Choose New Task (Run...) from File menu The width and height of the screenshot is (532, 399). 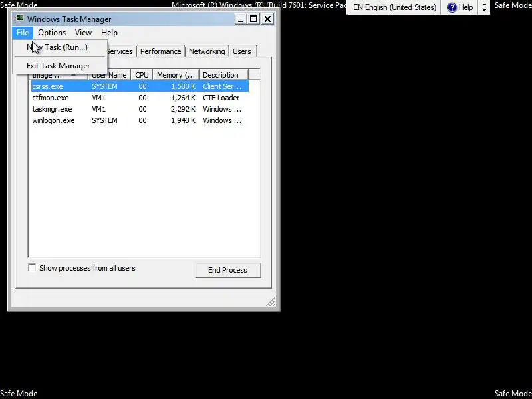[60, 47]
